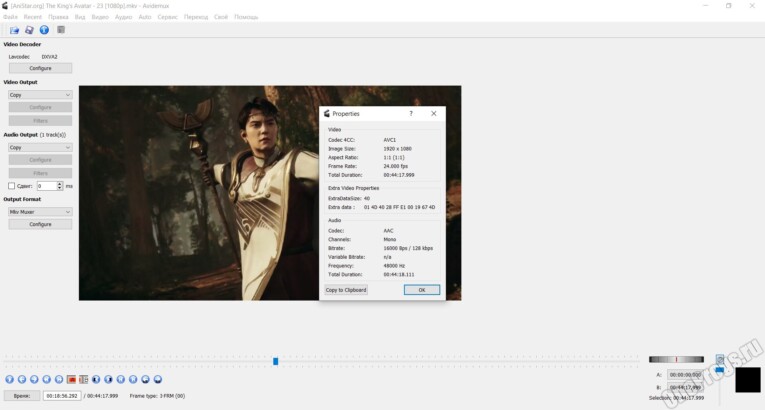Go to first frame icon
This screenshot has height=410, width=765.
[121, 379]
